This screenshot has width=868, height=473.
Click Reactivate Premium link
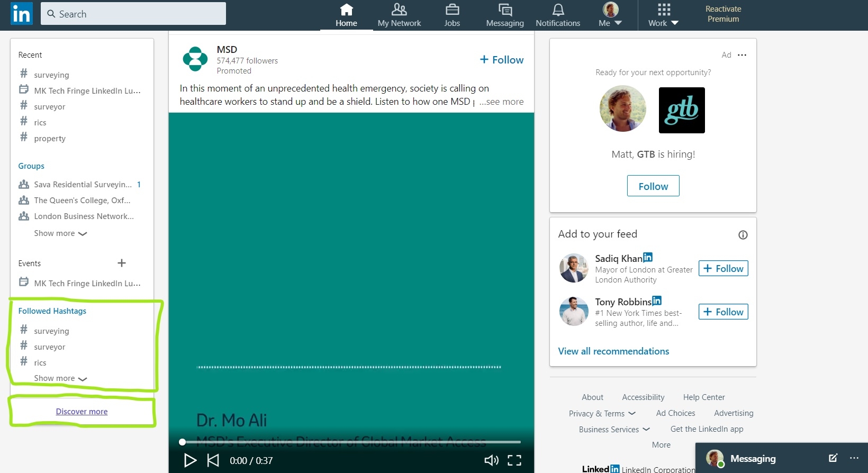click(x=723, y=14)
